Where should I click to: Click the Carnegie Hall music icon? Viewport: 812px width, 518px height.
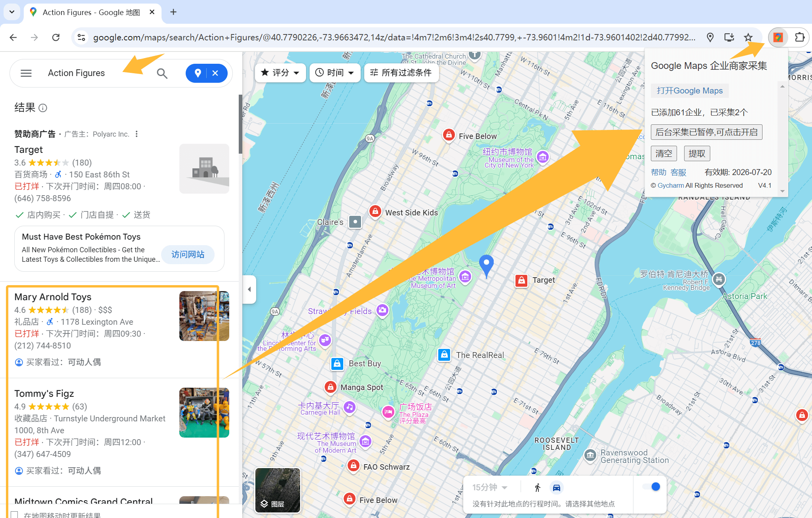point(350,407)
